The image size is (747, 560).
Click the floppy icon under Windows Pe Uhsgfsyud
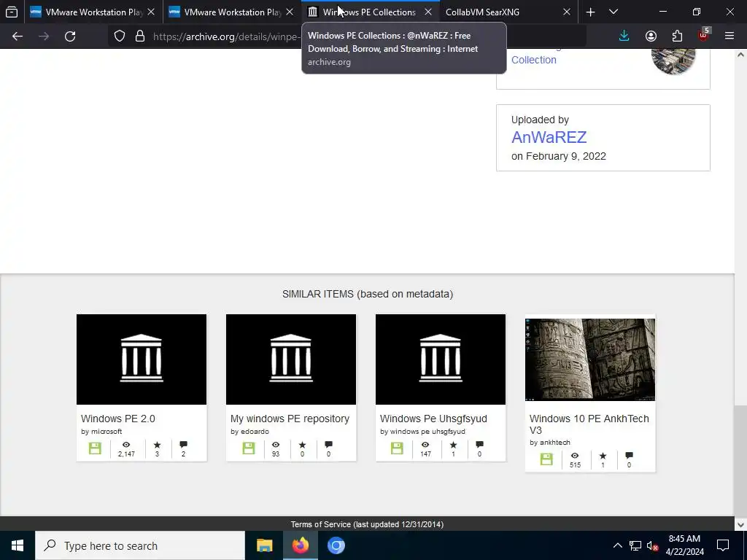(397, 448)
